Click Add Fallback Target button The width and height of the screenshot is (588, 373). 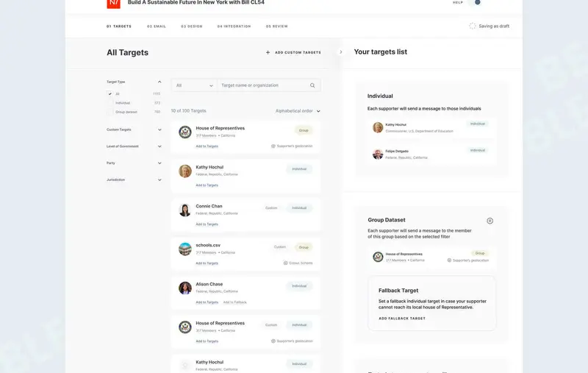coord(402,319)
